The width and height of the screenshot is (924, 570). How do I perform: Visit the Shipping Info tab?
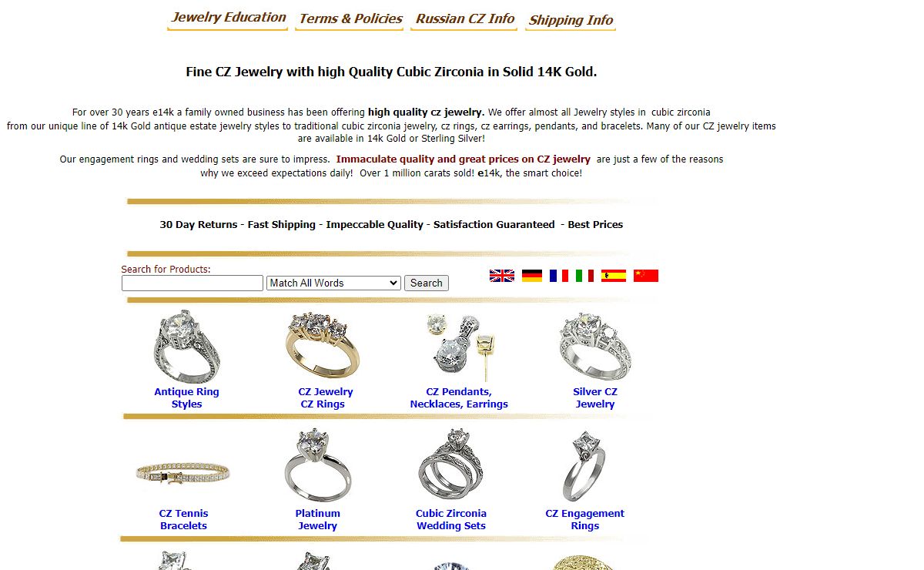point(571,20)
